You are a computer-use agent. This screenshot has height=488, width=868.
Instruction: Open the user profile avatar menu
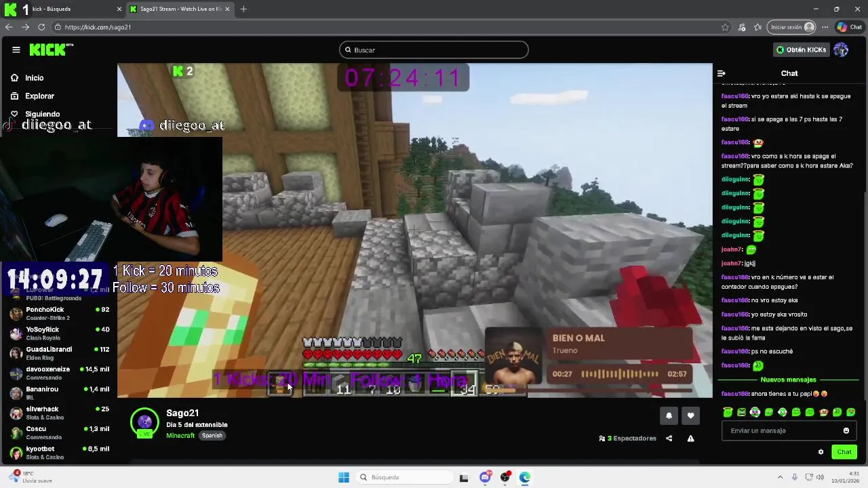(x=841, y=49)
